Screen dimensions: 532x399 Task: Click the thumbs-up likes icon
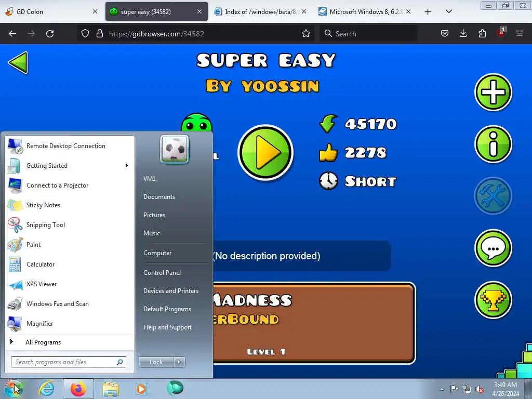328,153
